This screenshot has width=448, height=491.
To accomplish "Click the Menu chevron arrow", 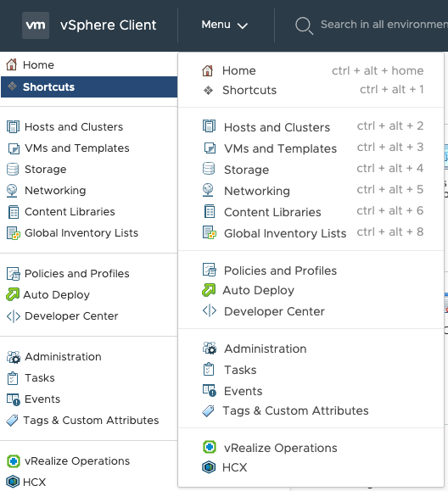I will coord(243,25).
